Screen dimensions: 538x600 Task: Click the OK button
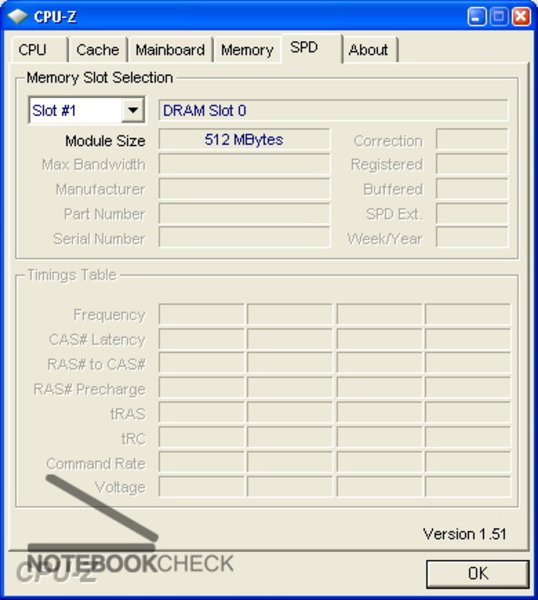coord(478,574)
